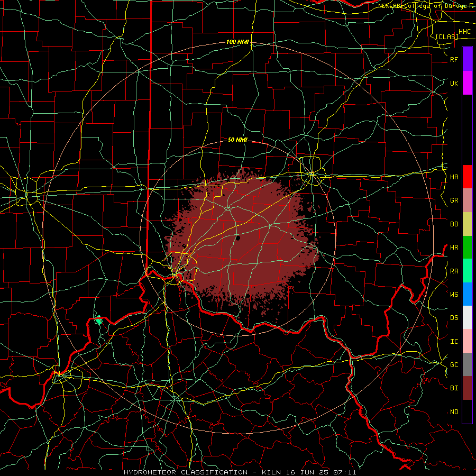Click the [CLAS] label
This screenshot has height=476, width=476.
447,36
